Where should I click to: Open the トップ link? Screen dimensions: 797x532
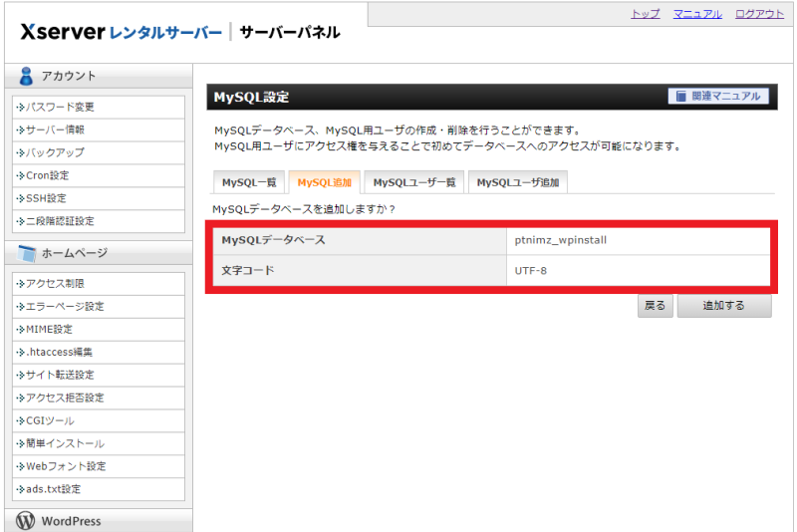click(645, 14)
